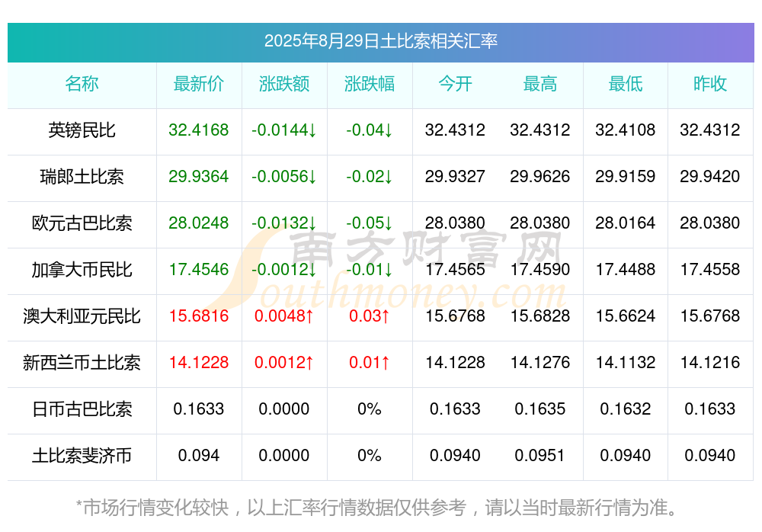Click the 17.4565 opening value
This screenshot has width=762, height=532.
(x=455, y=269)
